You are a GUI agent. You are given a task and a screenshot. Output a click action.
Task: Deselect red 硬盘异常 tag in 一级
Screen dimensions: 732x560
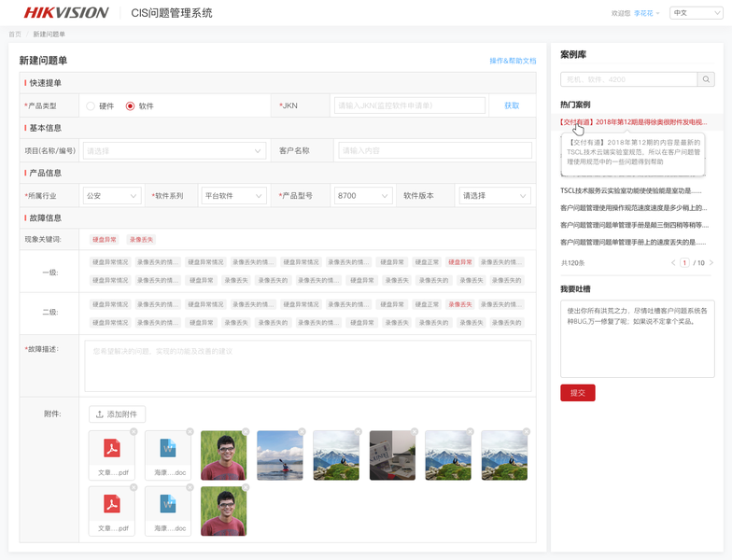[x=460, y=262]
